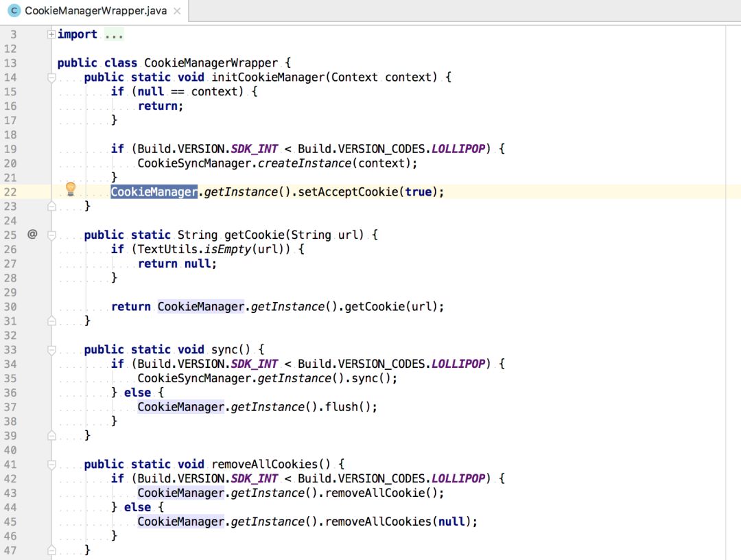Image resolution: width=741 pixels, height=560 pixels.
Task: Click removeAllCookies(null) on line 45
Action: [398, 522]
